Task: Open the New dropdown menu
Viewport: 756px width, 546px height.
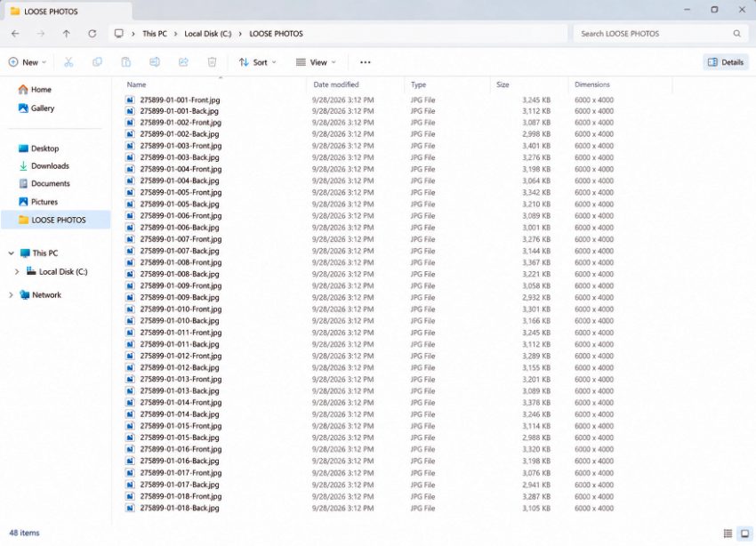Action: click(x=28, y=62)
